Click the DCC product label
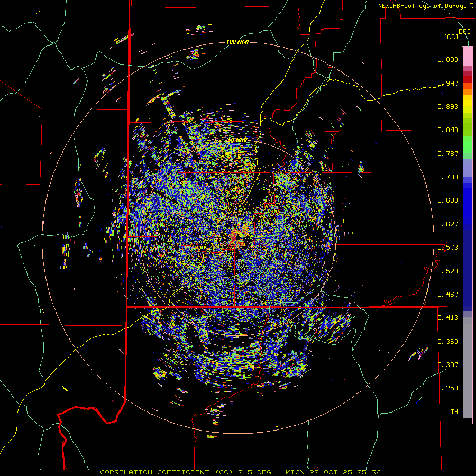 (464, 31)
